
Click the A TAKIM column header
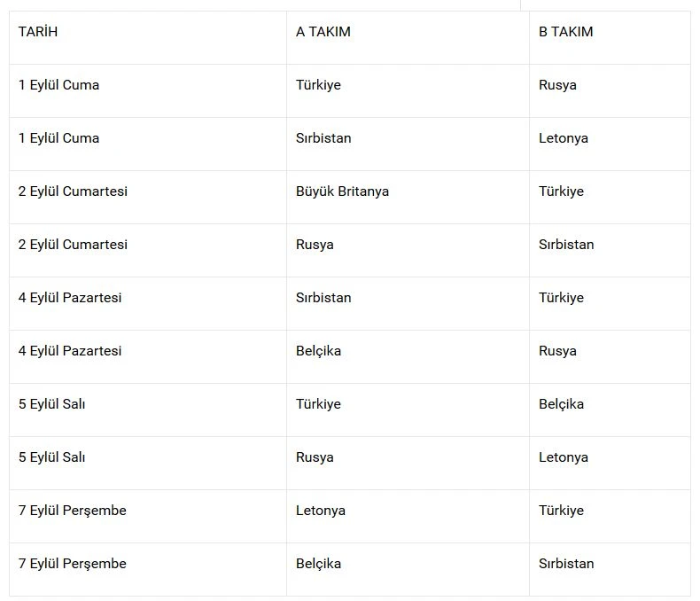pyautogui.click(x=323, y=32)
